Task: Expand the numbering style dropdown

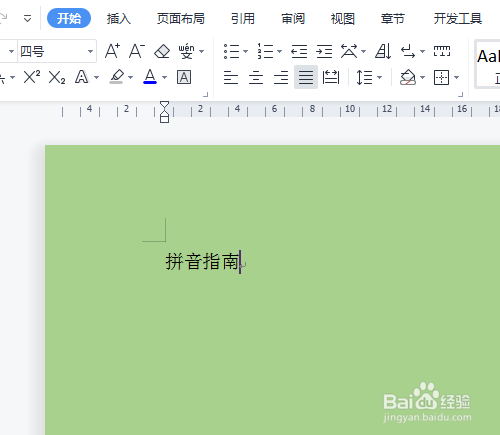Action: point(280,51)
